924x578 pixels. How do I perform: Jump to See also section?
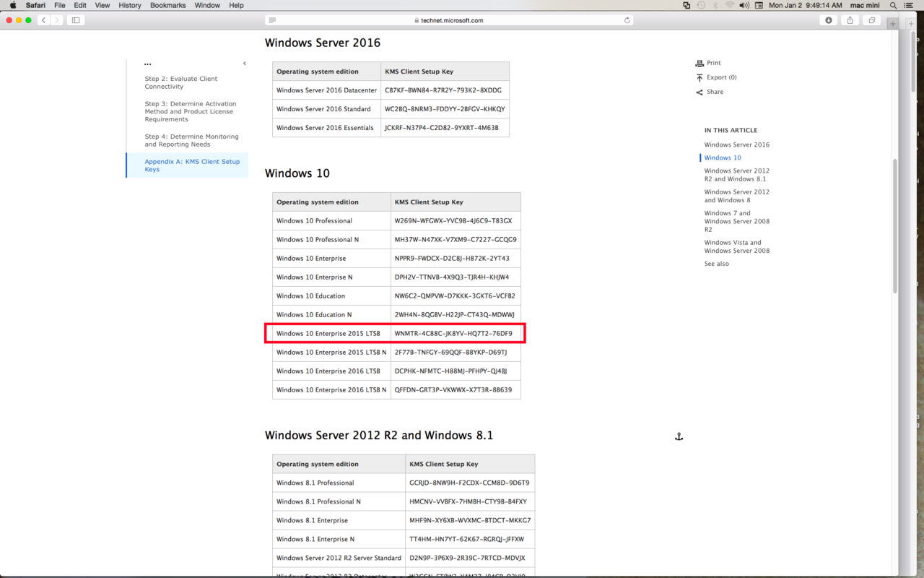pyautogui.click(x=717, y=264)
